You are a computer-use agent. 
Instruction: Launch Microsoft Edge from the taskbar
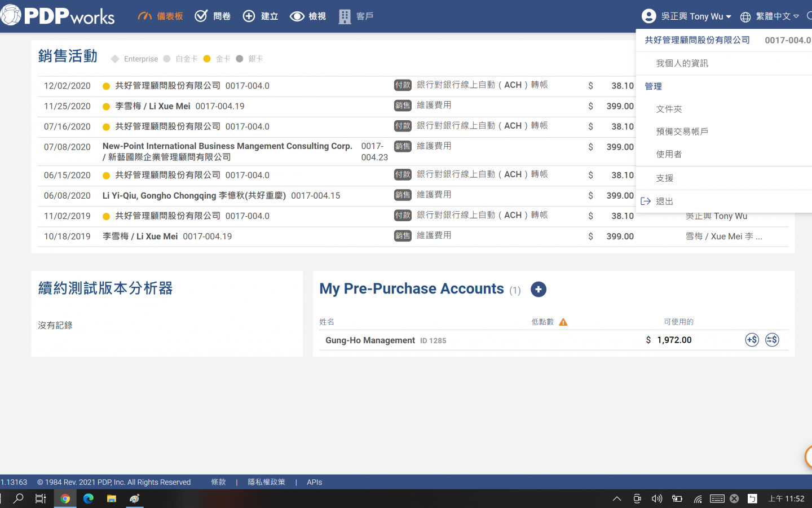click(89, 498)
